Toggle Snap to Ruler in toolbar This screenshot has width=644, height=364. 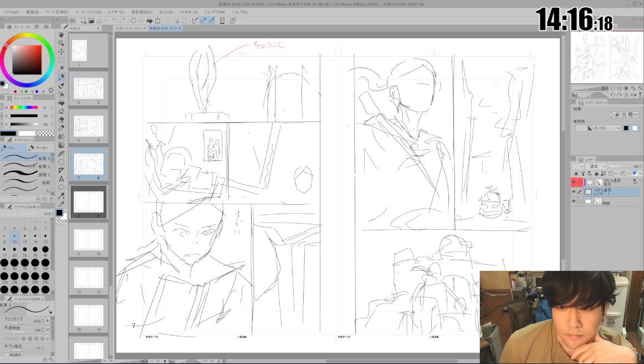pyautogui.click(x=195, y=20)
